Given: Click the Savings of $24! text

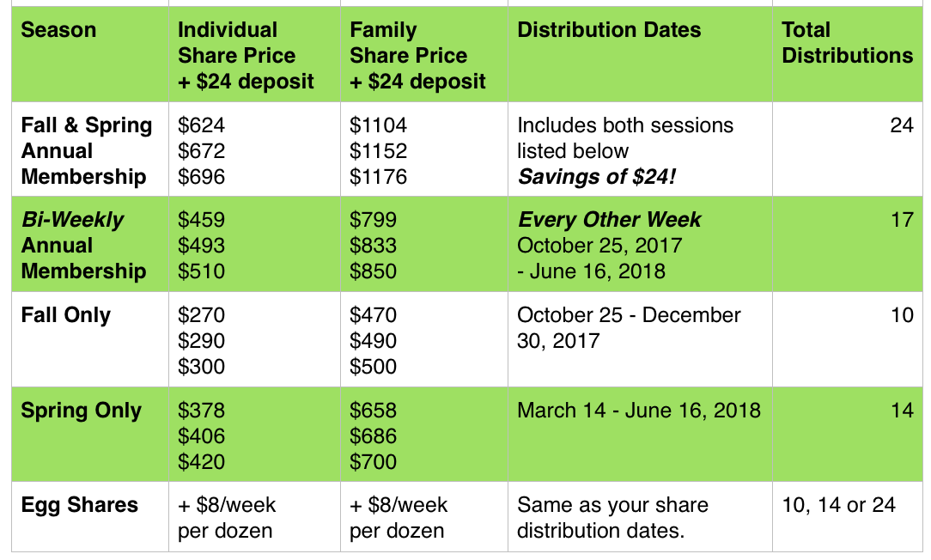Looking at the screenshot, I should [597, 177].
